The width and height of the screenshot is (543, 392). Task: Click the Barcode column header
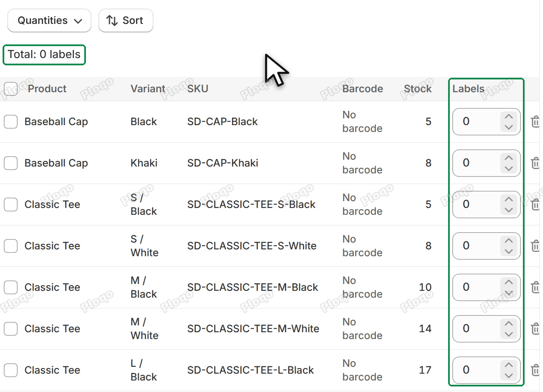click(x=363, y=89)
